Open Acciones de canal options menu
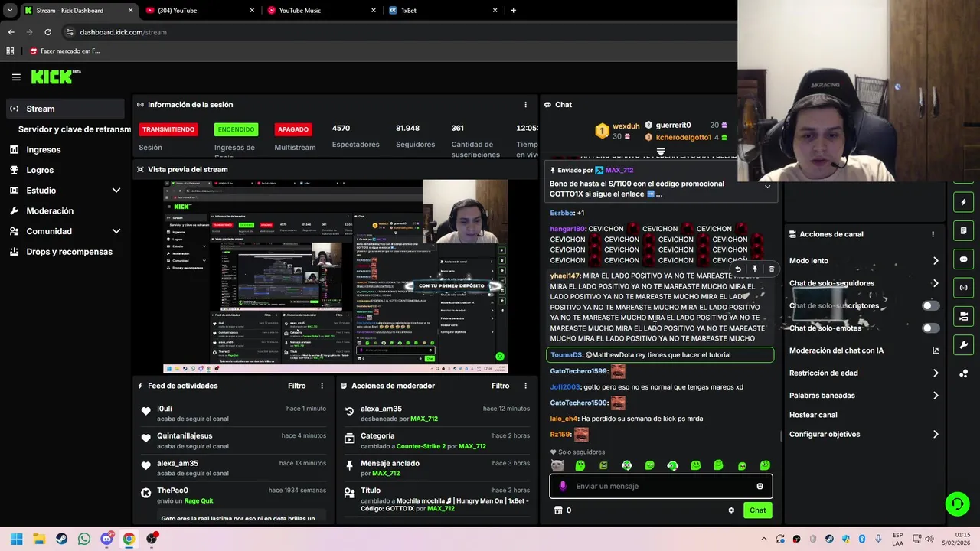Screen dimensions: 980x551 tap(933, 234)
